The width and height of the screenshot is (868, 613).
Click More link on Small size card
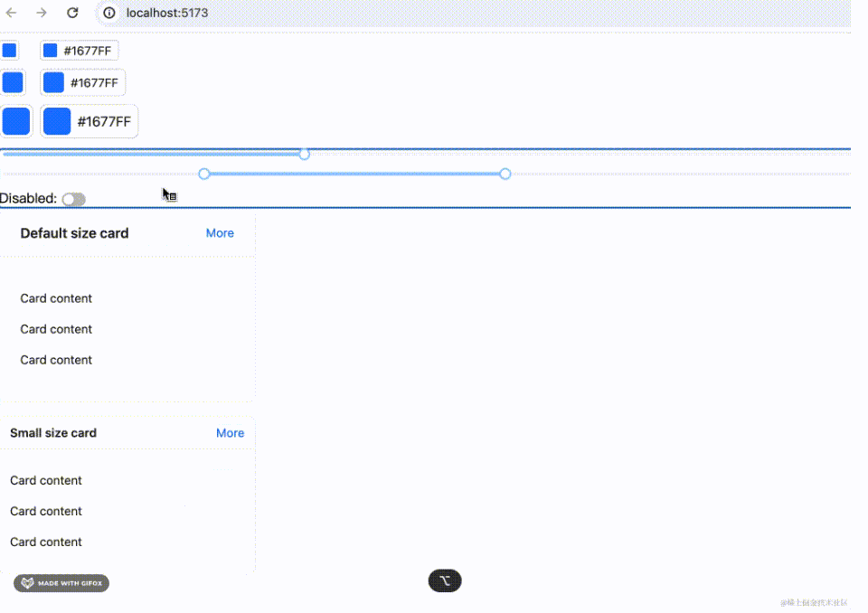click(x=230, y=433)
